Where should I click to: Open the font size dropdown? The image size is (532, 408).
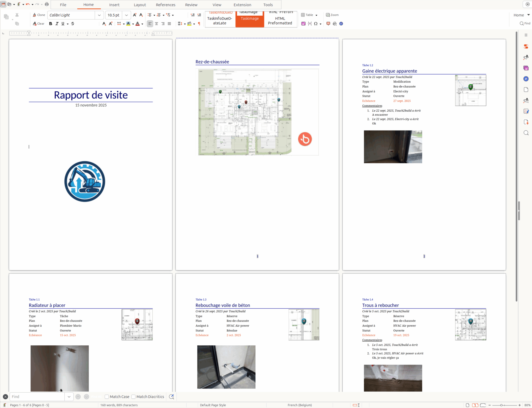[x=126, y=15]
